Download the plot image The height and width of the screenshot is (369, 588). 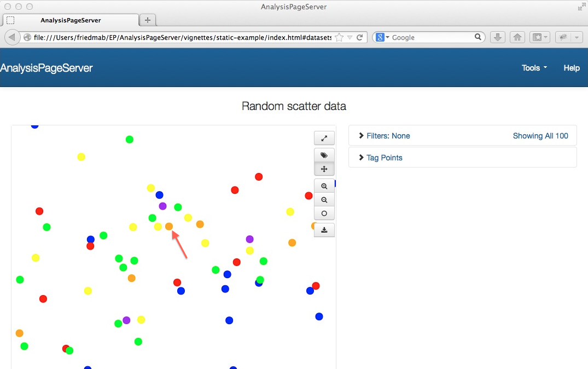(x=324, y=230)
